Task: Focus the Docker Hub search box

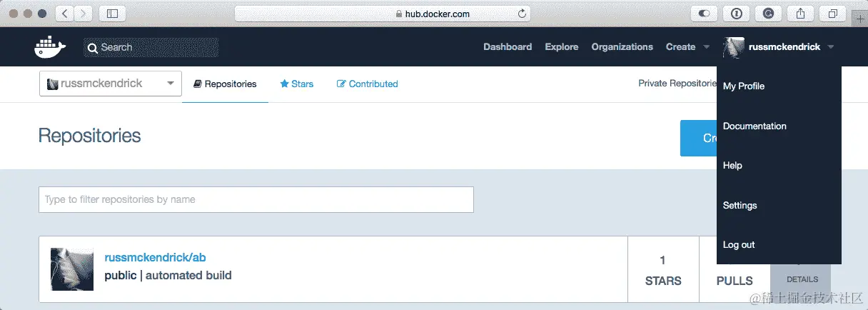Action: click(x=151, y=48)
